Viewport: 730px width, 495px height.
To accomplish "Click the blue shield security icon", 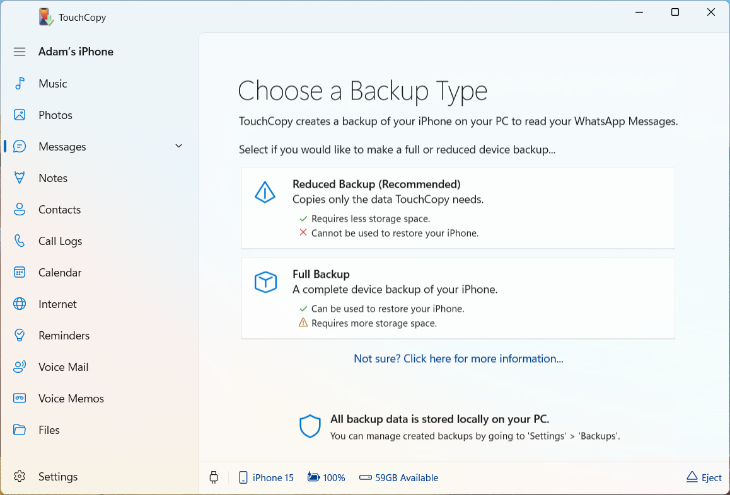I will point(310,426).
